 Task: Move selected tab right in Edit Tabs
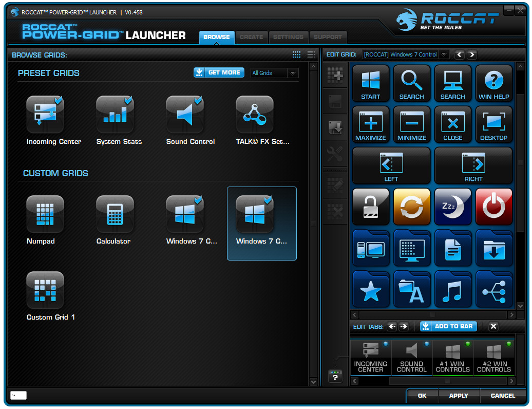pyautogui.click(x=404, y=326)
